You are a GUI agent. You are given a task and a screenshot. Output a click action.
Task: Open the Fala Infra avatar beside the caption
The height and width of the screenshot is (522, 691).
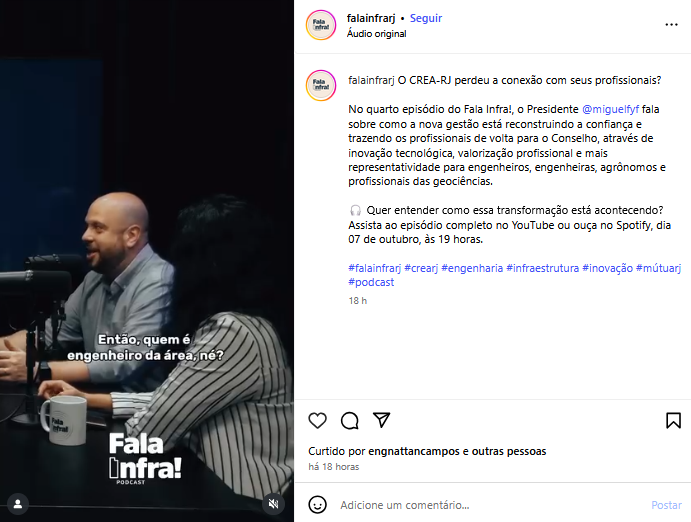point(321,85)
